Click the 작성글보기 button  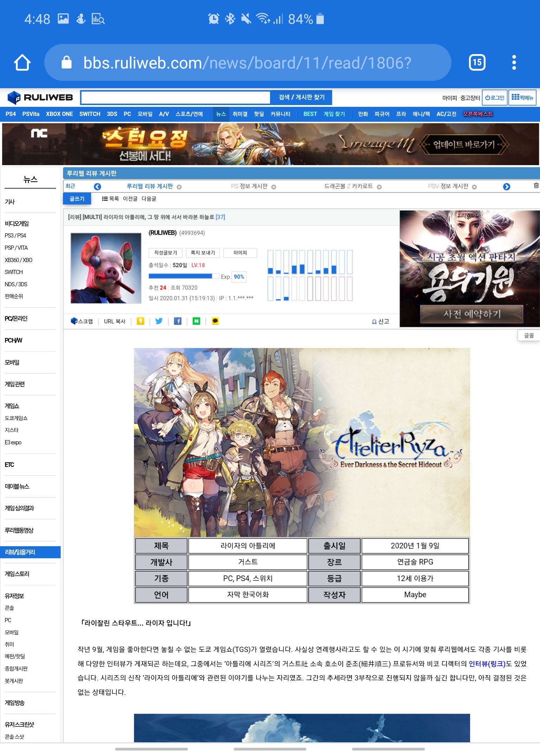[x=166, y=253]
